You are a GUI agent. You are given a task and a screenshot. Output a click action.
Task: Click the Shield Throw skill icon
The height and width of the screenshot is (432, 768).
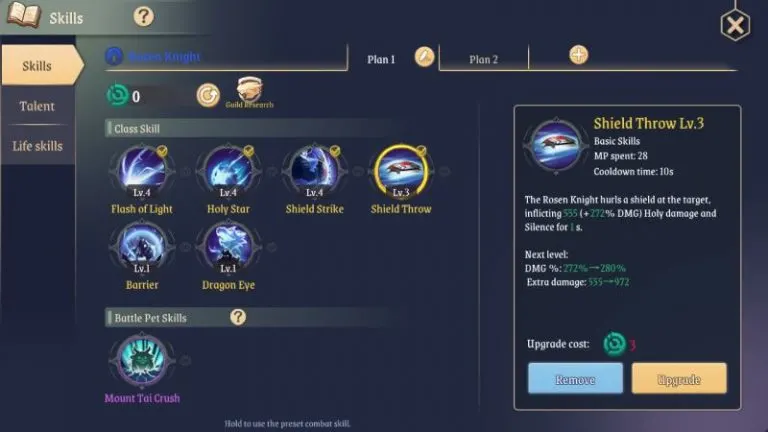[x=401, y=171]
